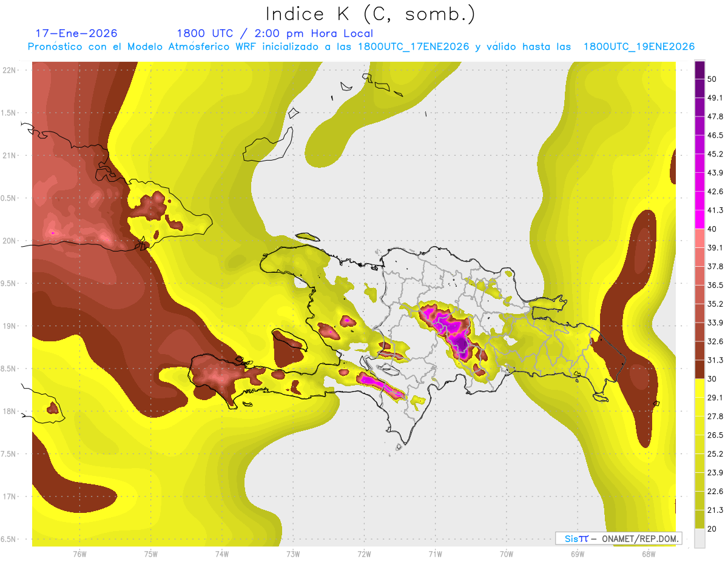Click the colorbar value "21.3"
The width and height of the screenshot is (728, 562).
pyautogui.click(x=715, y=510)
